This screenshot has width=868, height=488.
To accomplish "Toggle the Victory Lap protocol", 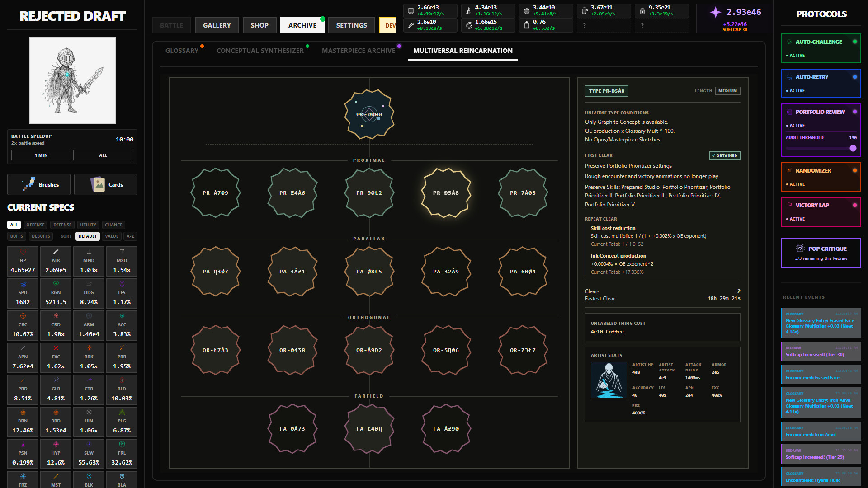I will pyautogui.click(x=821, y=212).
